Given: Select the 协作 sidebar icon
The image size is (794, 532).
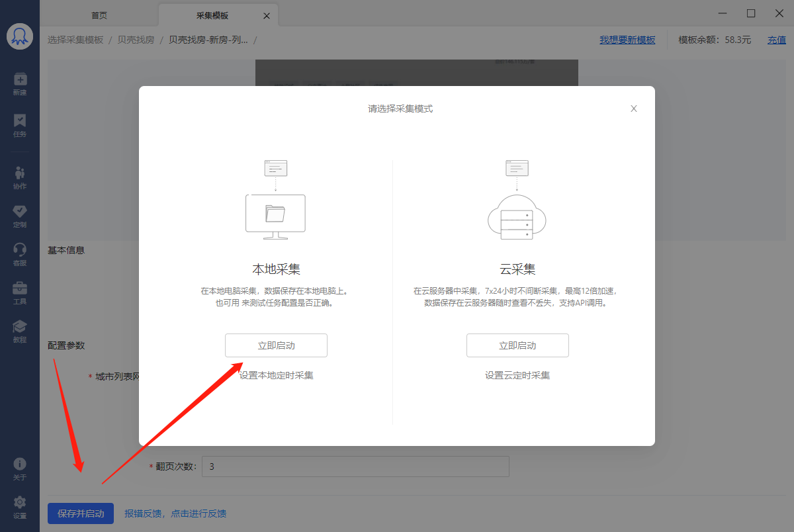Looking at the screenshot, I should coord(20,177).
